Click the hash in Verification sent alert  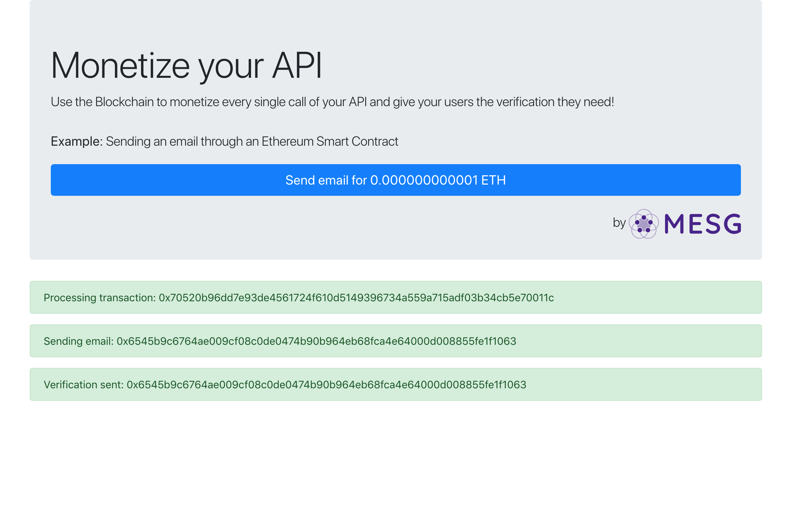326,385
